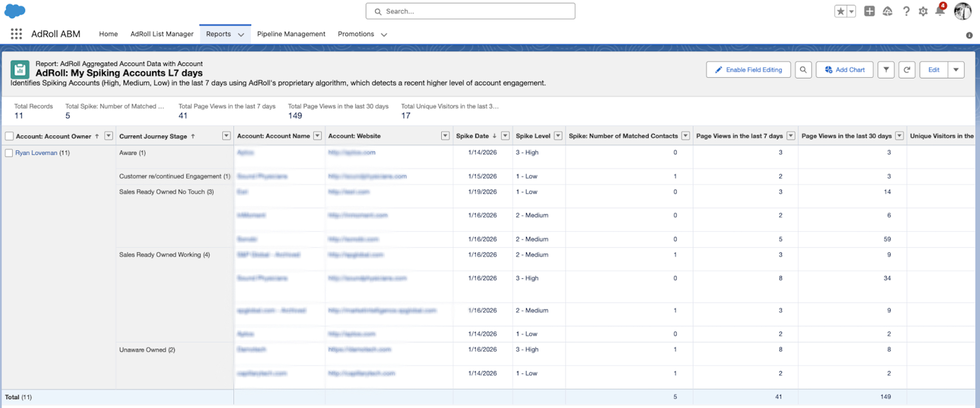
Task: Click the info icon below the profile avatar
Action: click(969, 35)
